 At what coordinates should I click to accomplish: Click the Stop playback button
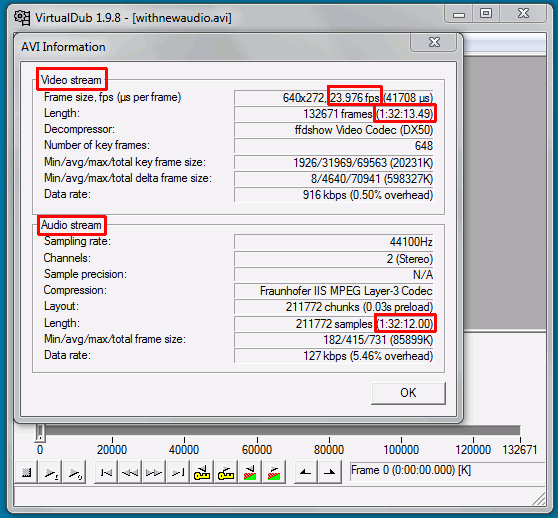(x=26, y=472)
